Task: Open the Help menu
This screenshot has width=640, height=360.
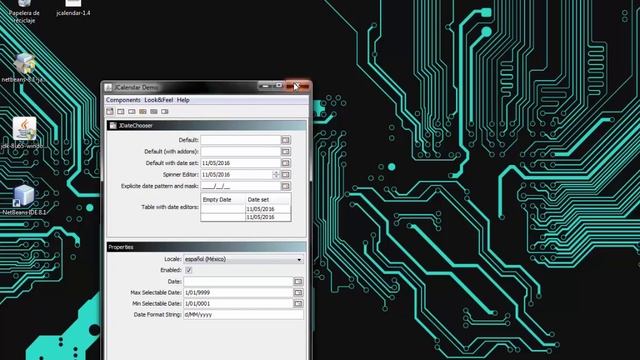Action: [x=183, y=100]
